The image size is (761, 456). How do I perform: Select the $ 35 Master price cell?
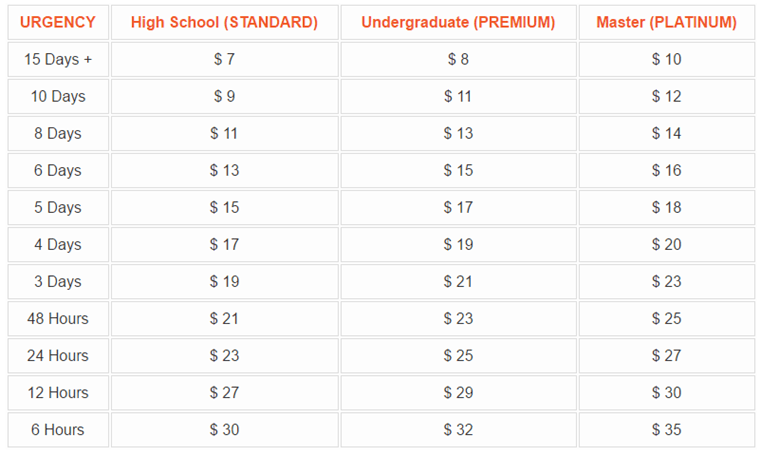(x=666, y=429)
